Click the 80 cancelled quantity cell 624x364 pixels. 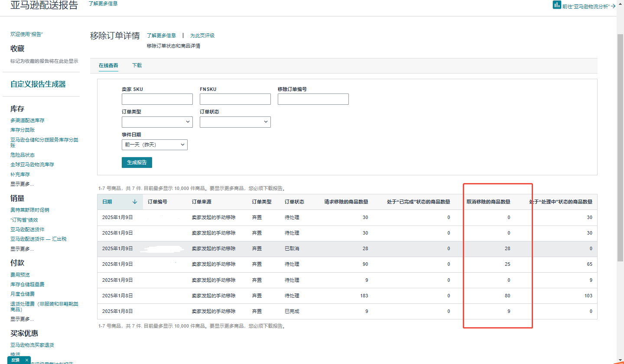507,296
